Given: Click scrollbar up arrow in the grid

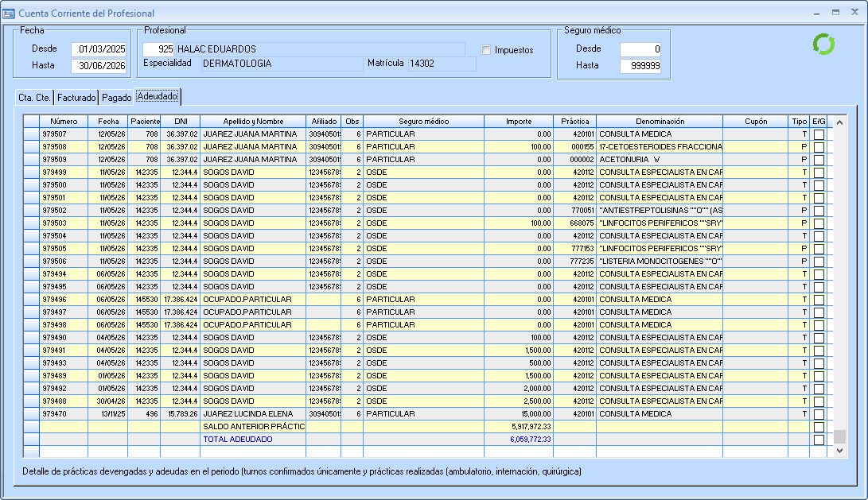Looking at the screenshot, I should 839,122.
